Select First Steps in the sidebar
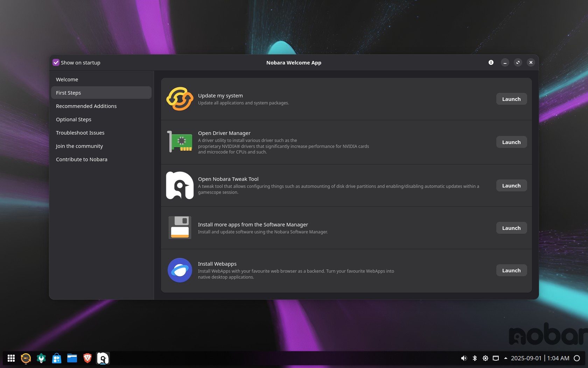588x368 pixels. (x=101, y=93)
